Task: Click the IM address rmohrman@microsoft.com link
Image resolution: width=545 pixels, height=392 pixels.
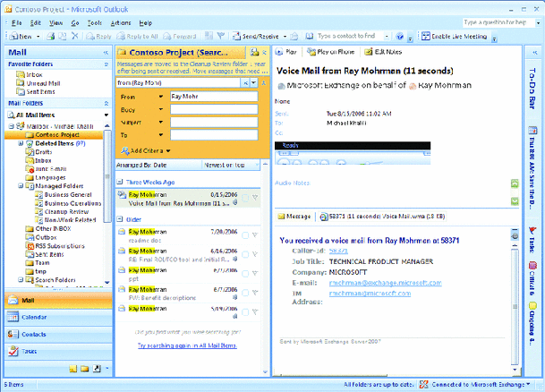Action: [x=370, y=294]
